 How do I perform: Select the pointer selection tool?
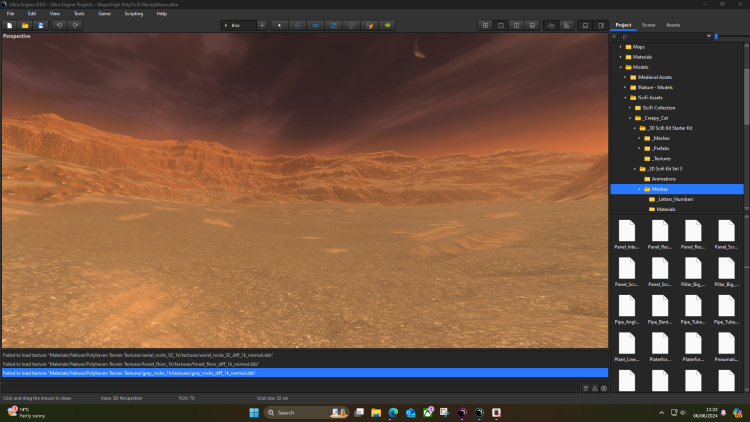pyautogui.click(x=280, y=25)
